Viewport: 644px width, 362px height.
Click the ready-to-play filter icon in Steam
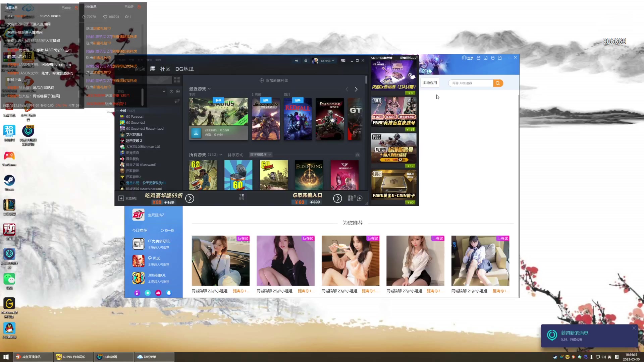click(178, 92)
